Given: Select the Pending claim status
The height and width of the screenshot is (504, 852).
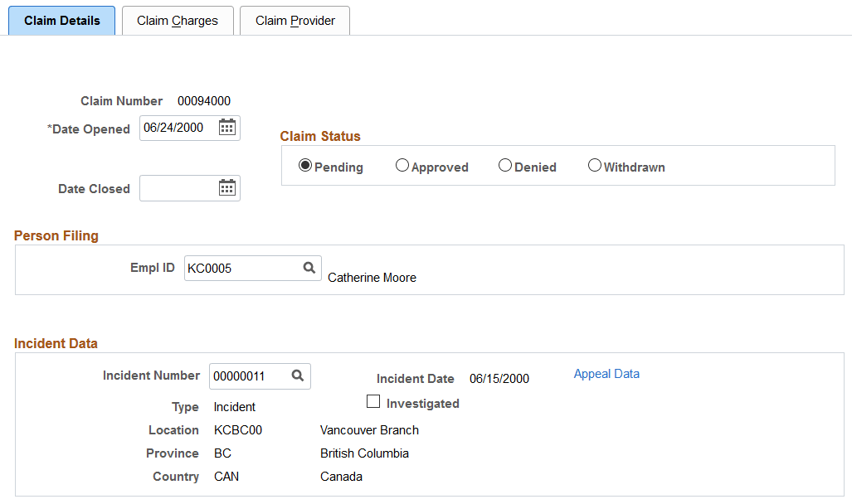Looking at the screenshot, I should point(305,165).
